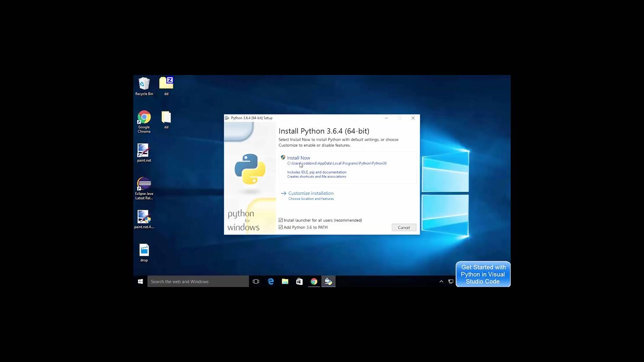Toggle Install launcher for all users checkbox
Viewport: 644px width, 362px height.
pyautogui.click(x=281, y=220)
